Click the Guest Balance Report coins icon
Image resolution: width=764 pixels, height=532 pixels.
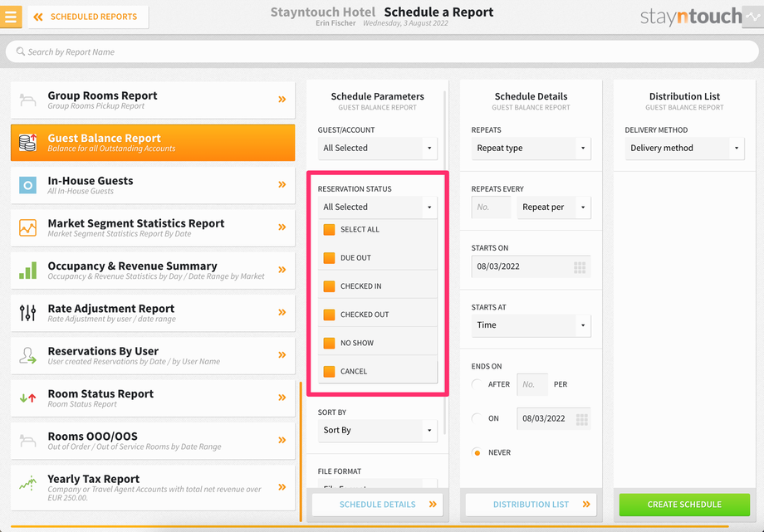click(27, 142)
